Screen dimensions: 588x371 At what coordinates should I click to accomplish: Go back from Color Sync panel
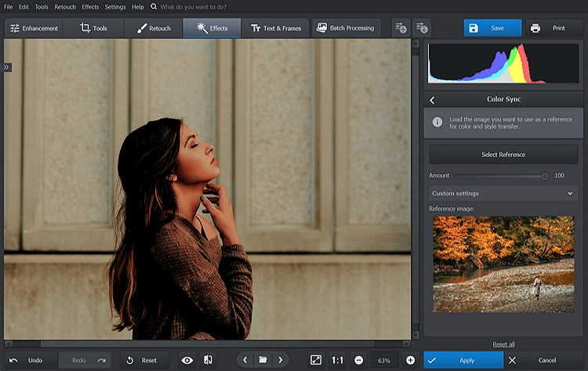pyautogui.click(x=432, y=100)
